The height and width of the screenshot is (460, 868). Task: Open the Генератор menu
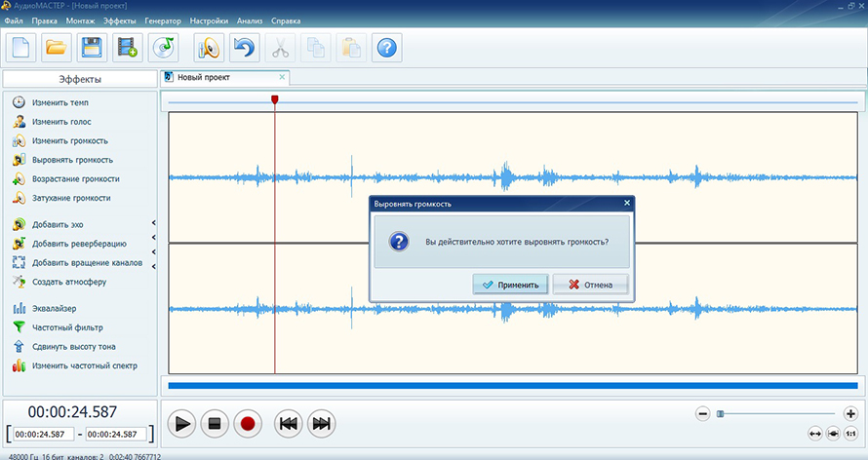click(x=164, y=20)
